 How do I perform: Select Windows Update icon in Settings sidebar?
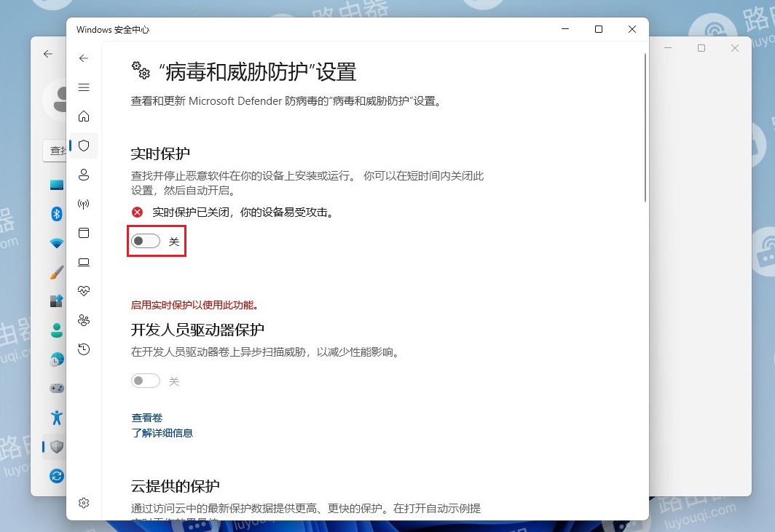pos(56,476)
